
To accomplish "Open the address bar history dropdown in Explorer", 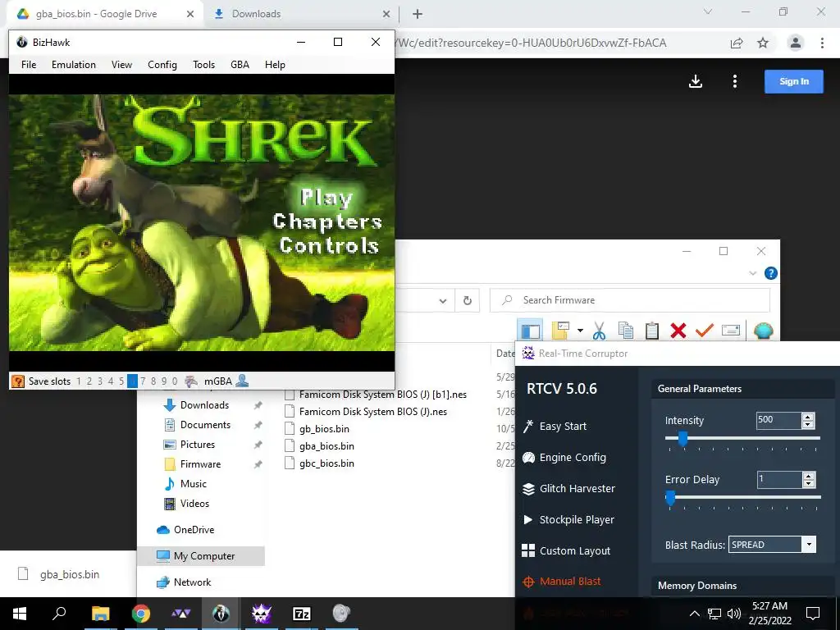I will coord(443,300).
